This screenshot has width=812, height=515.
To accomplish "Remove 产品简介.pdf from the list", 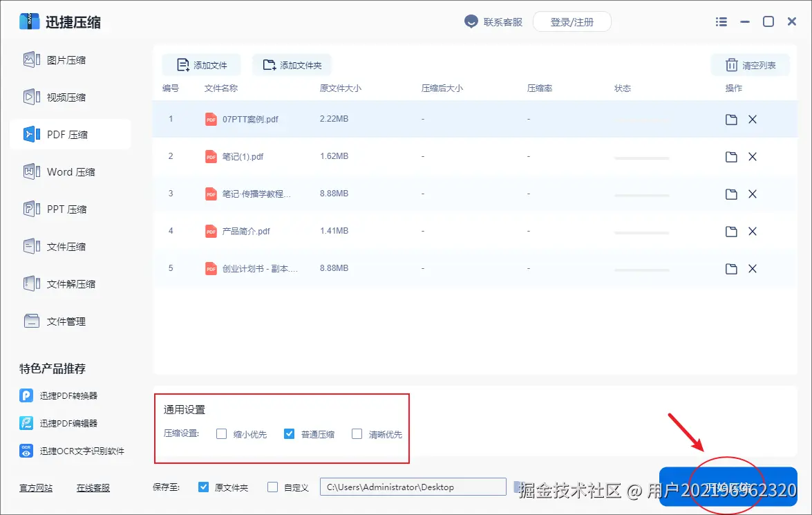I will point(753,232).
